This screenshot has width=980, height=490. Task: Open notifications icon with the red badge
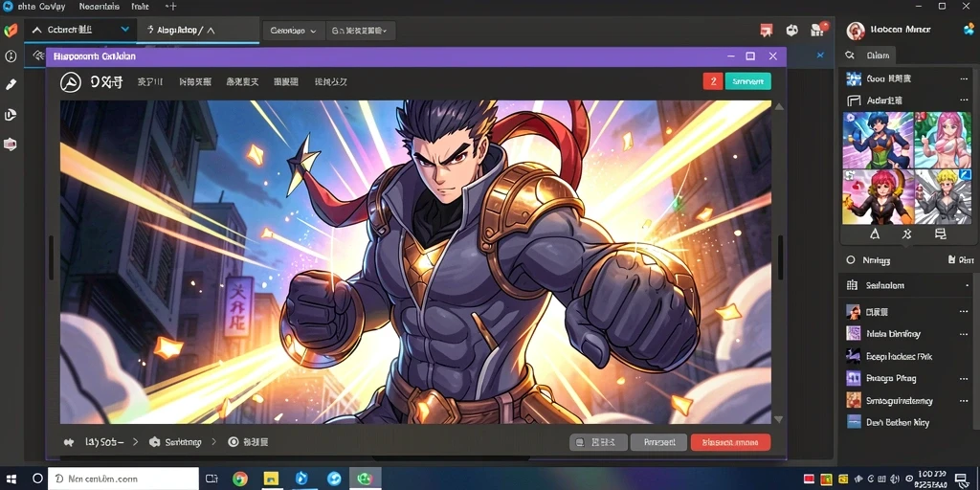tap(817, 30)
